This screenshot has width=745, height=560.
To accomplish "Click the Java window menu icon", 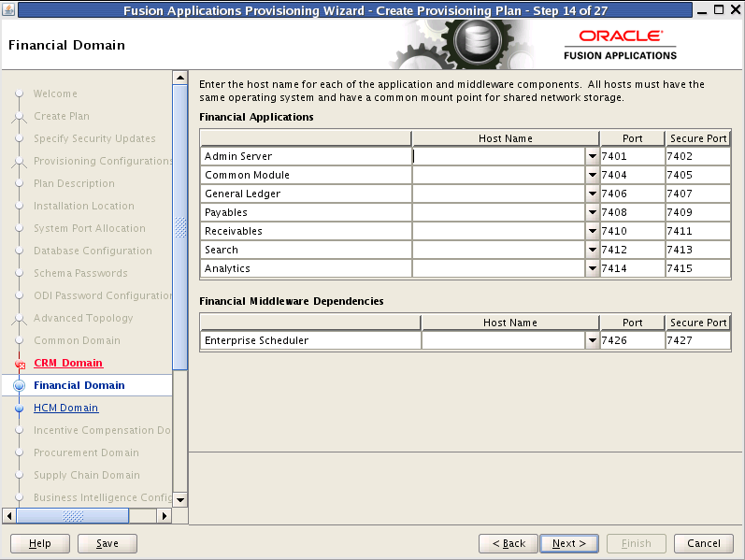I will click(8, 9).
